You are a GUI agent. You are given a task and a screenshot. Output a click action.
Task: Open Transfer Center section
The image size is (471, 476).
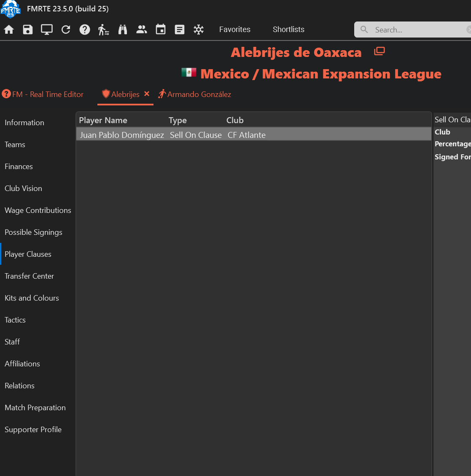click(29, 276)
